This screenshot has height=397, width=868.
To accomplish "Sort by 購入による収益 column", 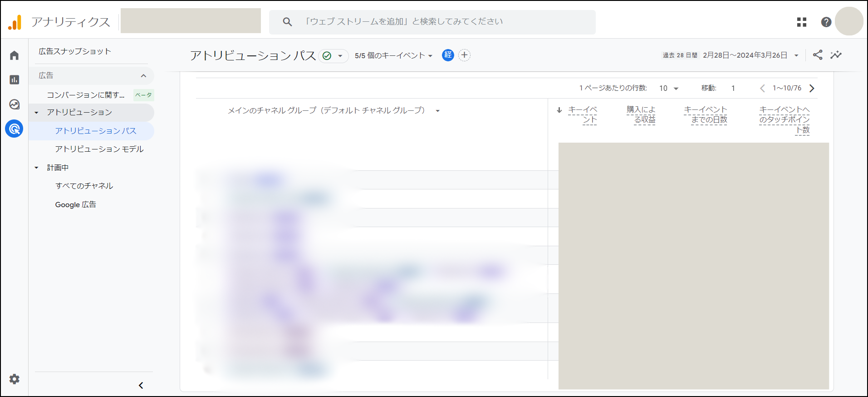I will [x=641, y=114].
